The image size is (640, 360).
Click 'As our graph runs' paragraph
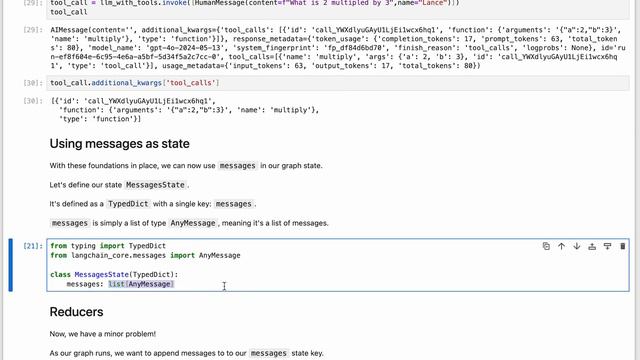point(187,353)
